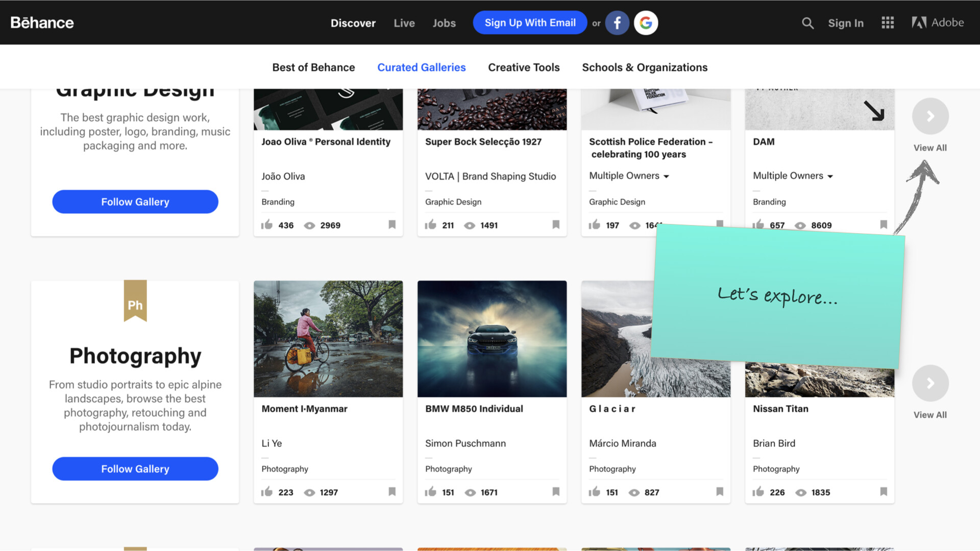
Task: Click the Adobe logo in header
Action: 938,23
